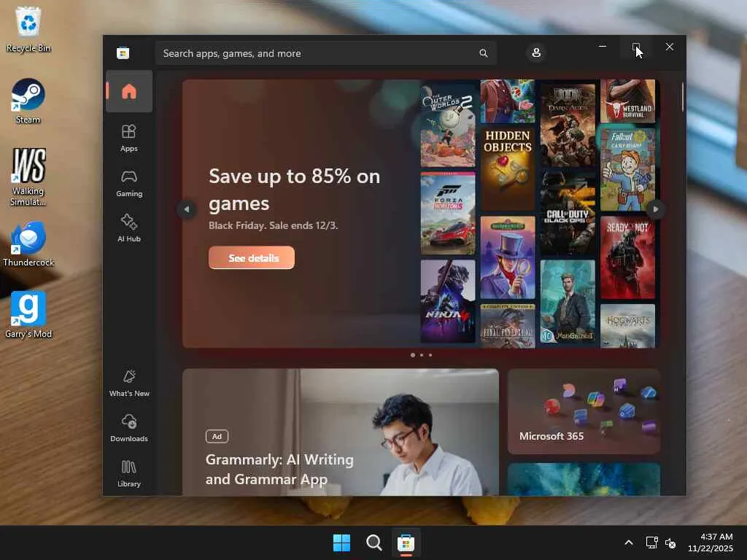Viewport: 747px width, 560px height.
Task: Open the Windows Start menu
Action: (x=341, y=542)
